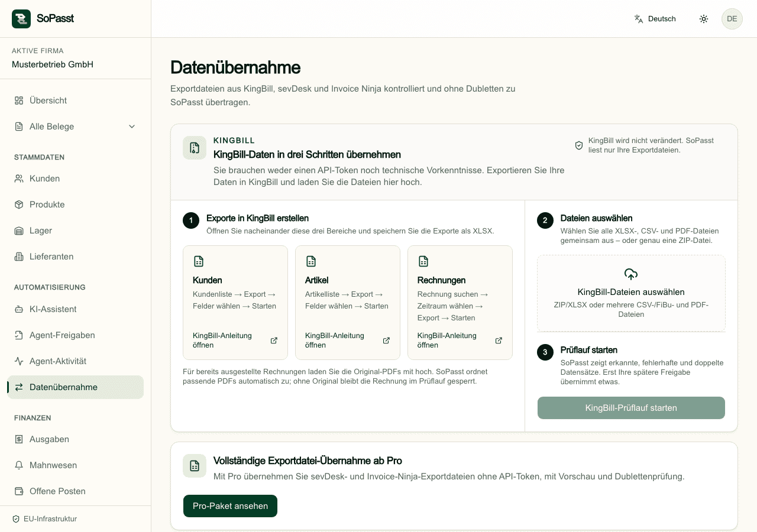The width and height of the screenshot is (757, 532).
Task: Click the Exportdatei-Übernahme Pro card icon
Action: [195, 466]
